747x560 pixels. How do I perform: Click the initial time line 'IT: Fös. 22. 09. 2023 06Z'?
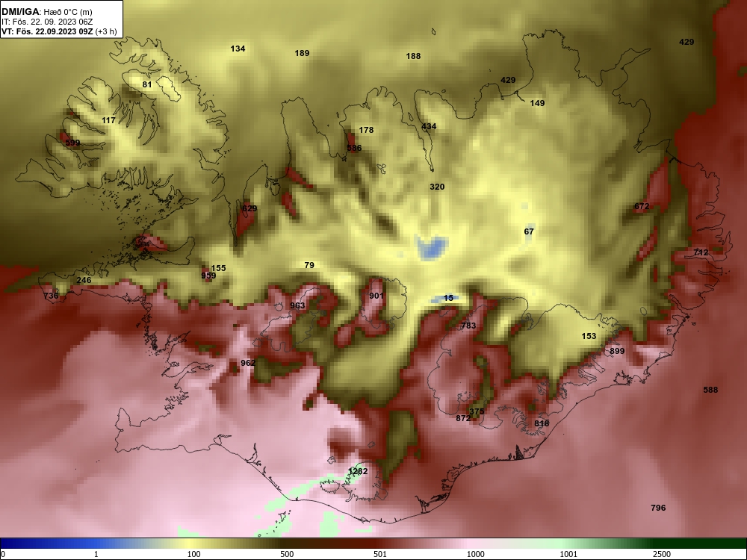click(x=46, y=22)
